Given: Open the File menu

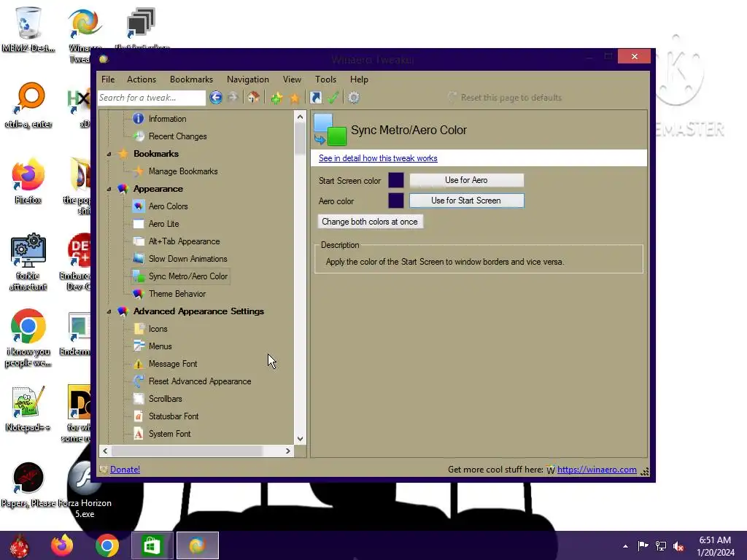Looking at the screenshot, I should (108, 79).
